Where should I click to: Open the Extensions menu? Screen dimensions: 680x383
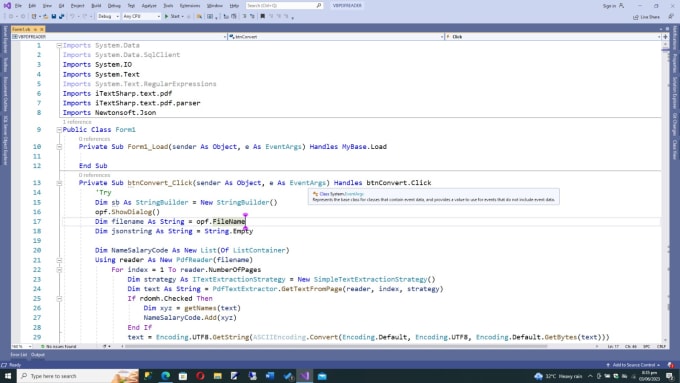[x=190, y=6]
